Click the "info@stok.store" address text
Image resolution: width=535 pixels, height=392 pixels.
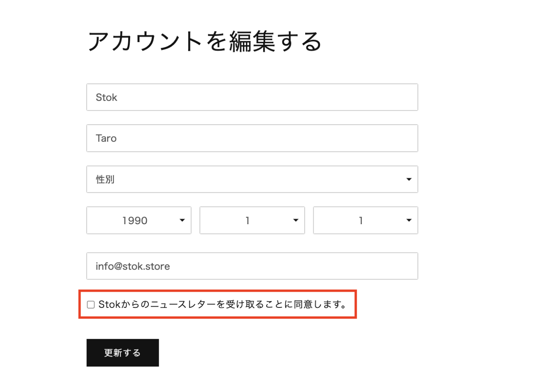133,266
